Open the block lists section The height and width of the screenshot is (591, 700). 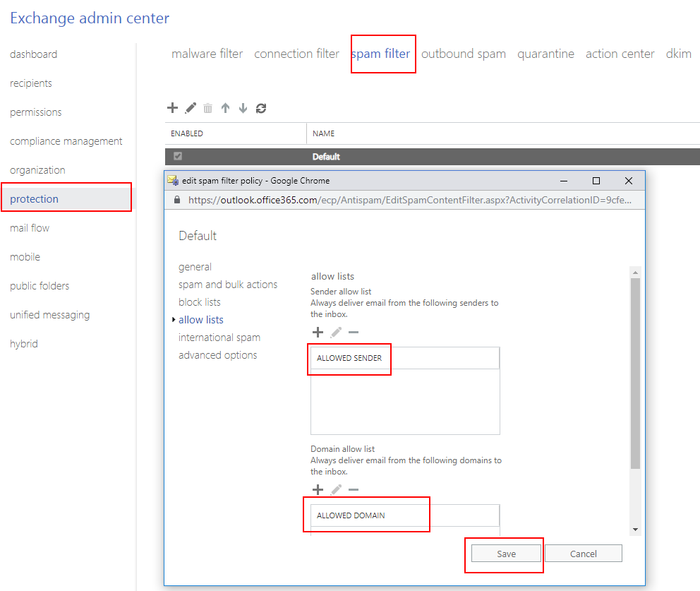pyautogui.click(x=200, y=302)
